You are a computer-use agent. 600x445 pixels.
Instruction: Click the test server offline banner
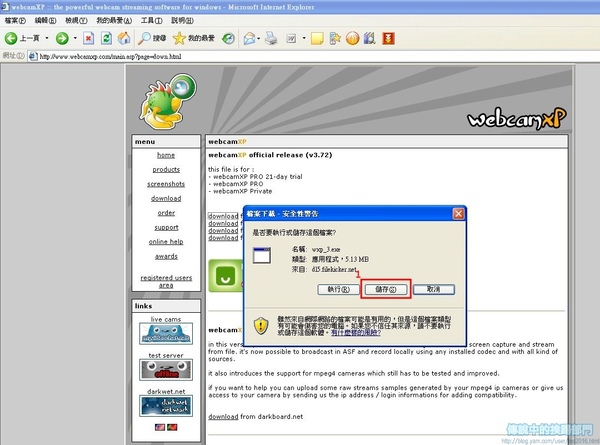[x=166, y=370]
